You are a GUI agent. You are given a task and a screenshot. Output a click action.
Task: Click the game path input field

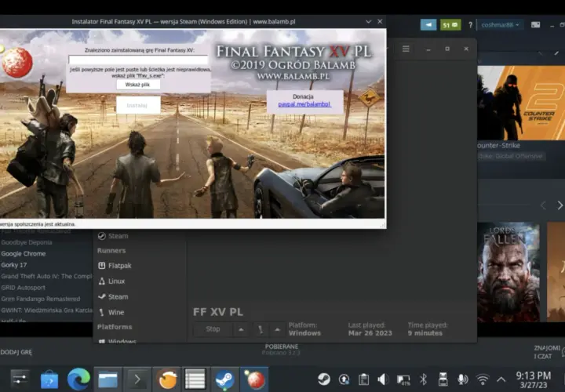tap(138, 60)
